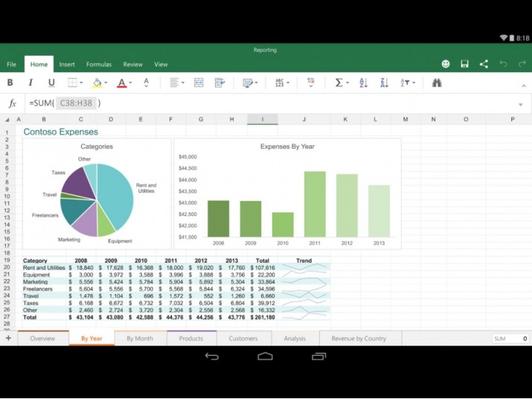Expand formula bar with the arrow

(x=520, y=105)
